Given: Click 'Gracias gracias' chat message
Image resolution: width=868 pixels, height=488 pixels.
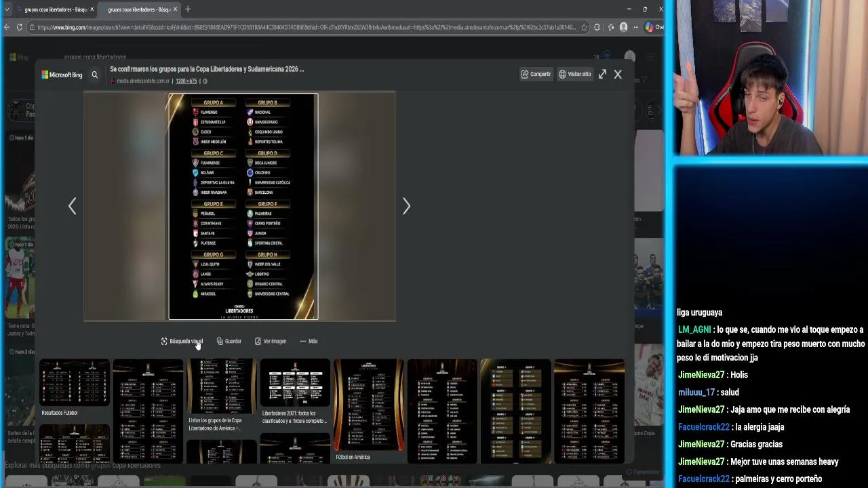Looking at the screenshot, I should pos(756,444).
